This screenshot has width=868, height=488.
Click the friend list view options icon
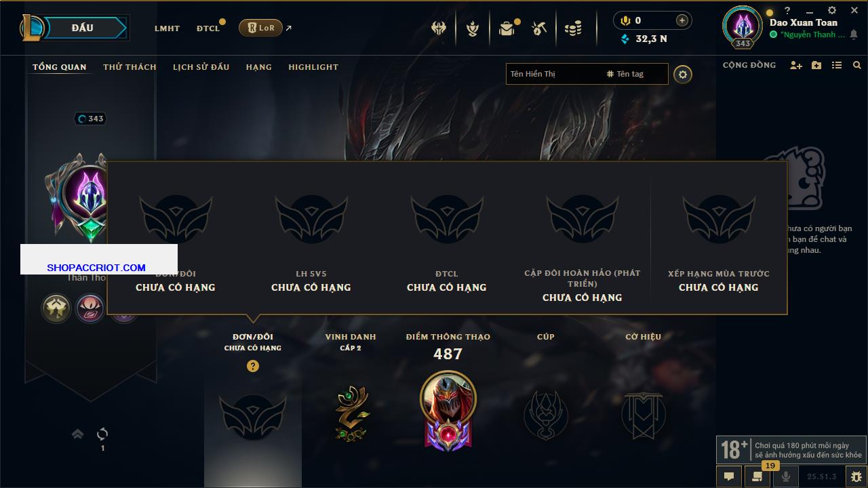837,66
